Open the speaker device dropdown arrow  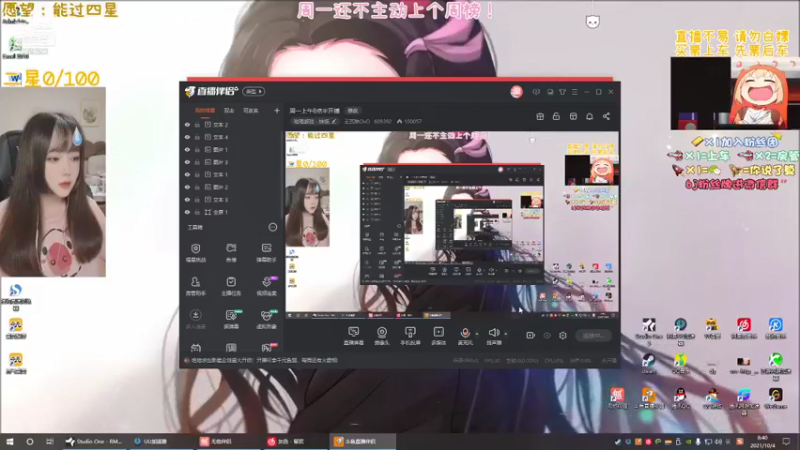point(506,334)
